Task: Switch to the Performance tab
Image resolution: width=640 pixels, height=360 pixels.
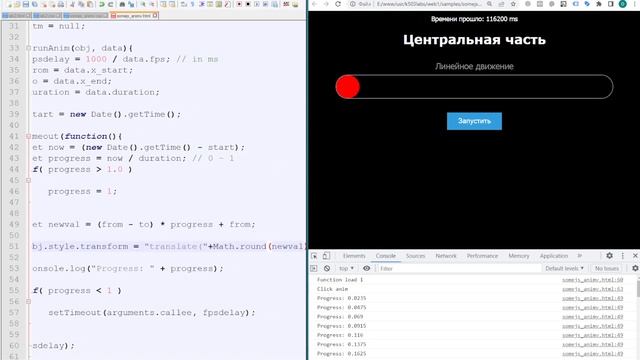Action: [x=482, y=256]
